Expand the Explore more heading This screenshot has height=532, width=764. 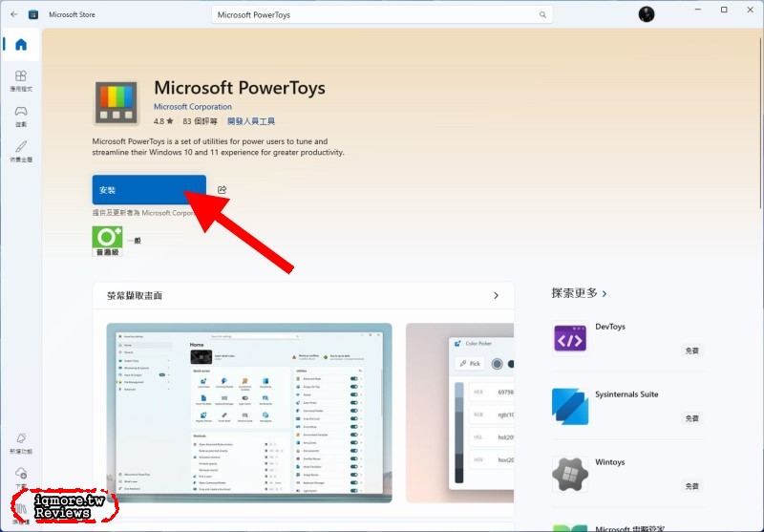[x=579, y=293]
